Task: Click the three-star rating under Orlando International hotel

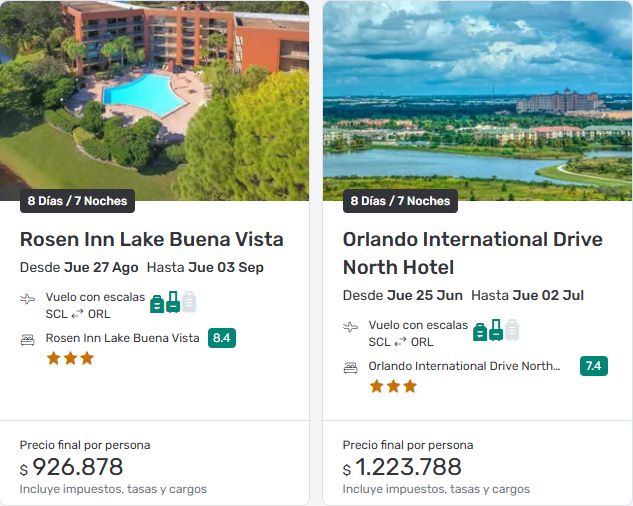Action: click(393, 386)
